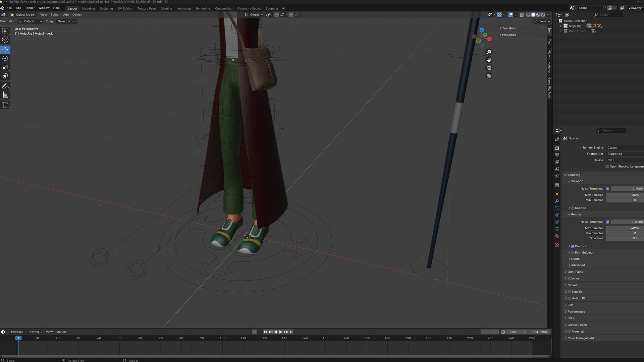Open the Keying popover in timeline
The width and height of the screenshot is (644, 362).
pyautogui.click(x=36, y=332)
